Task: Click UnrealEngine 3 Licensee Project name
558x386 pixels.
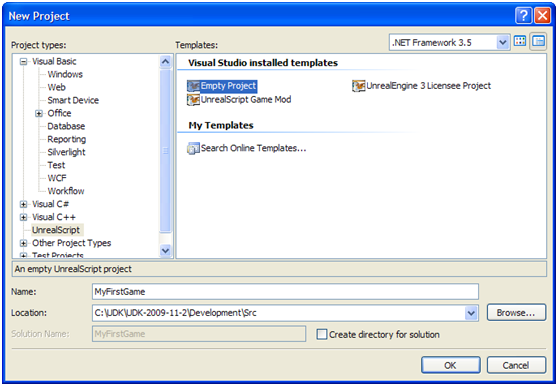Action: pyautogui.click(x=428, y=86)
